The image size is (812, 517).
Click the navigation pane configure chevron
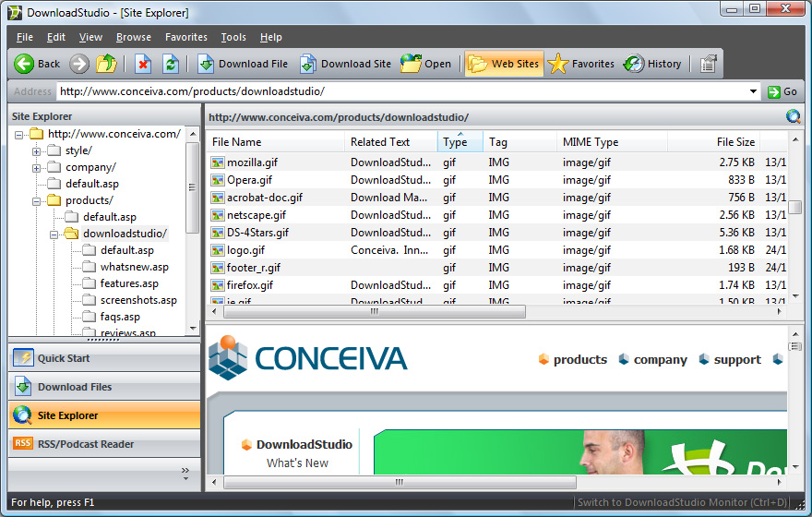tap(185, 473)
